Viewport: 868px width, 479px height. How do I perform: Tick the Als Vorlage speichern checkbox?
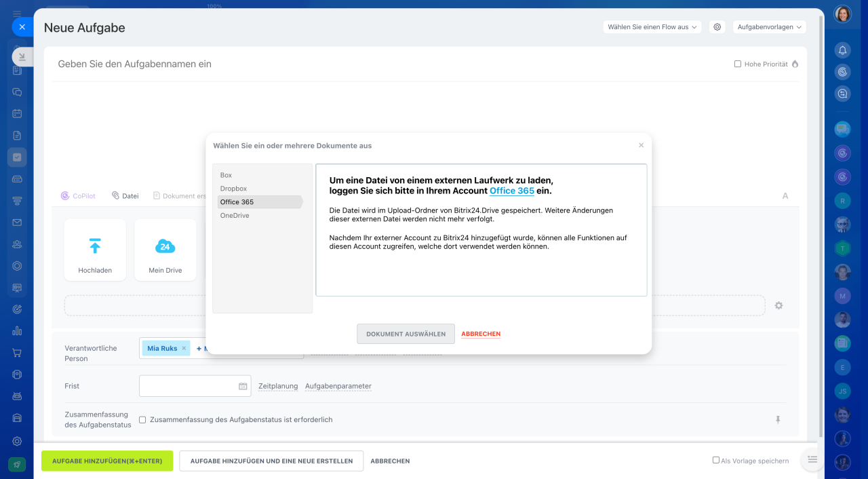[716, 460]
